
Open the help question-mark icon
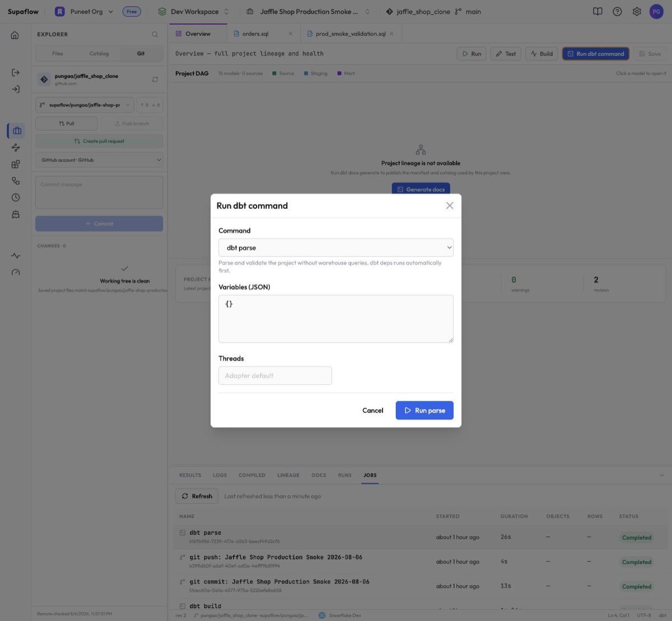617,11
